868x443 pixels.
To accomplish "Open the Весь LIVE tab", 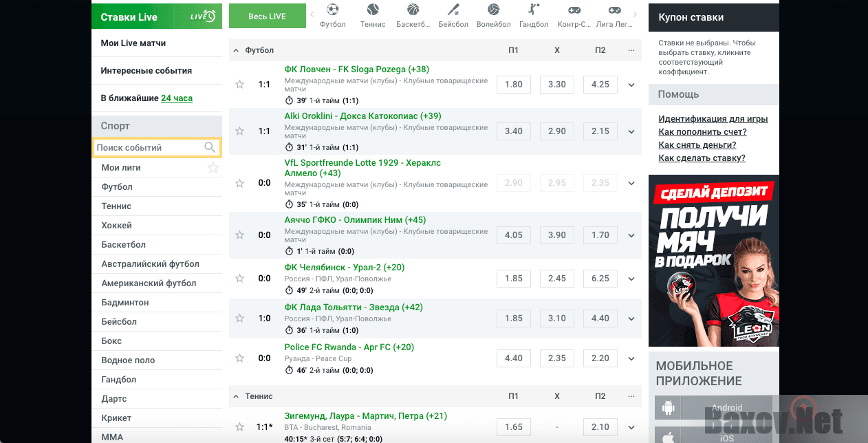I will pos(267,17).
